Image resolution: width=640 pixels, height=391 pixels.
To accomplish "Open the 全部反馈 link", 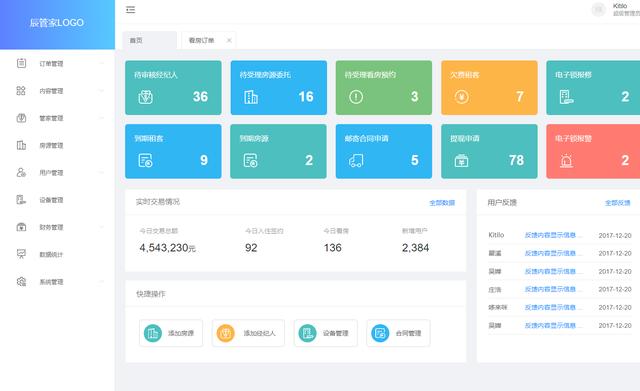I will tap(617, 202).
